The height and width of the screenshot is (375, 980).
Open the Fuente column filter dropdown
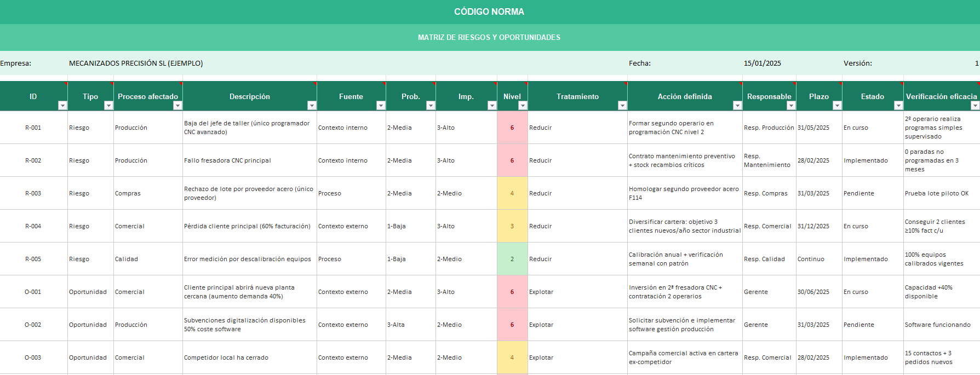point(381,106)
